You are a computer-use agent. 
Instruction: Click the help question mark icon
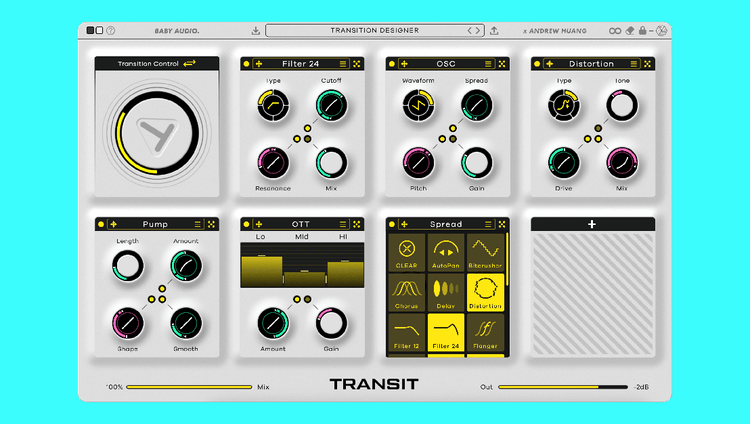[110, 31]
